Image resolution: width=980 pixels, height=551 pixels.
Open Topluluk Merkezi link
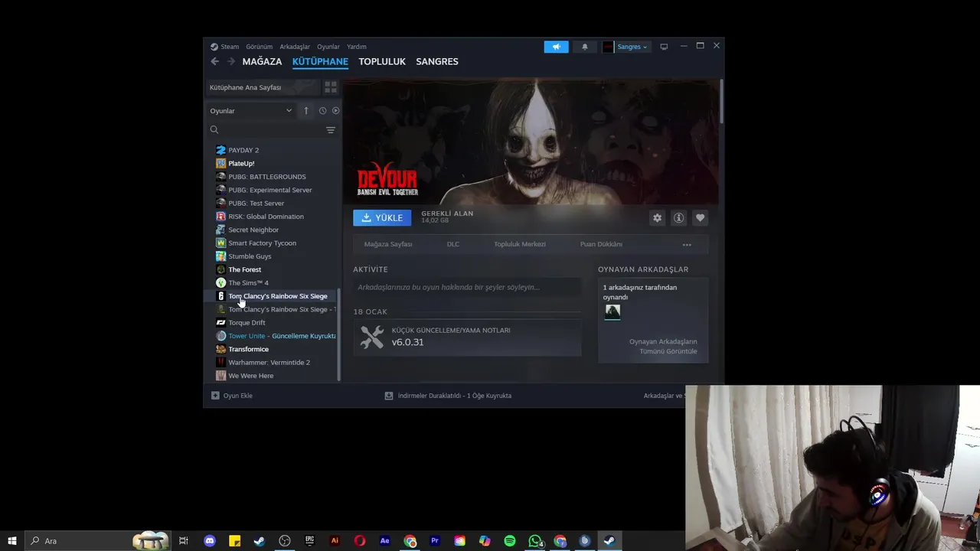click(x=520, y=244)
